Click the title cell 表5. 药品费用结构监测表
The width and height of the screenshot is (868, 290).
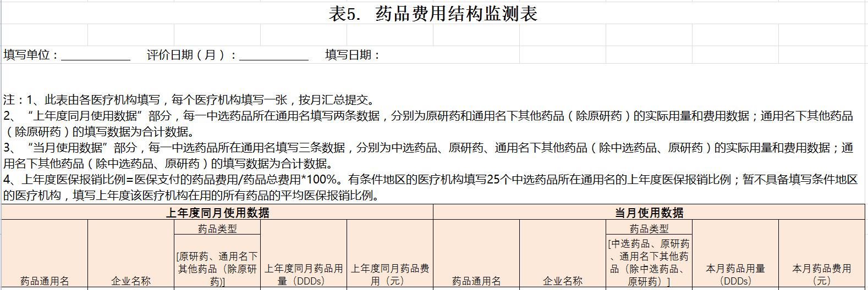click(433, 14)
